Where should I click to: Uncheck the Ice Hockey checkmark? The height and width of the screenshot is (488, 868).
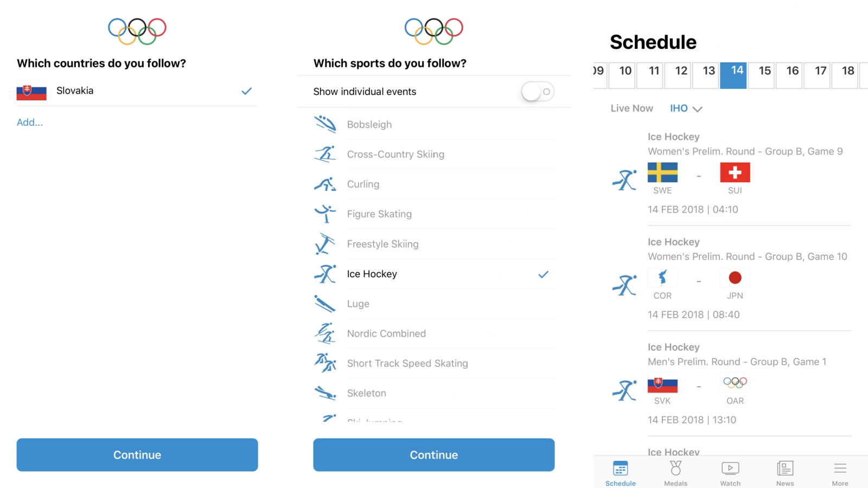(x=543, y=274)
